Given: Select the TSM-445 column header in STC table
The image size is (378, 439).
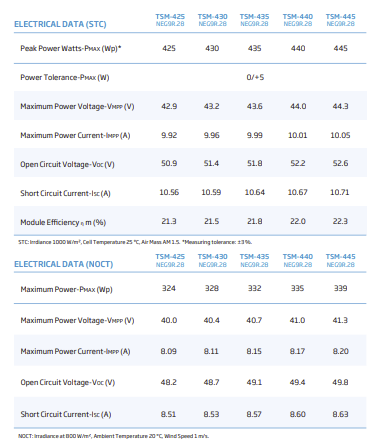Looking at the screenshot, I should [x=340, y=20].
